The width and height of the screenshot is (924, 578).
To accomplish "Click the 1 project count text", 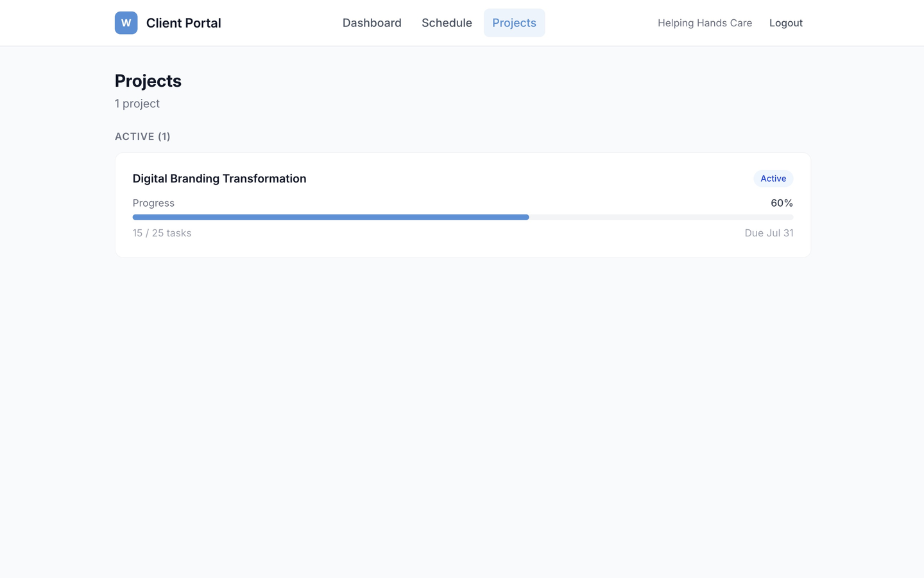I will coord(137,103).
